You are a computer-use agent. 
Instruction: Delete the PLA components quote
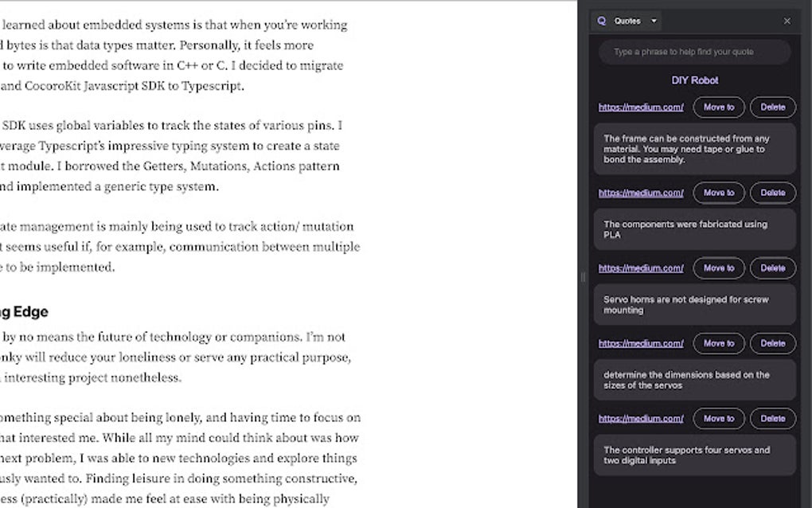pyautogui.click(x=772, y=193)
